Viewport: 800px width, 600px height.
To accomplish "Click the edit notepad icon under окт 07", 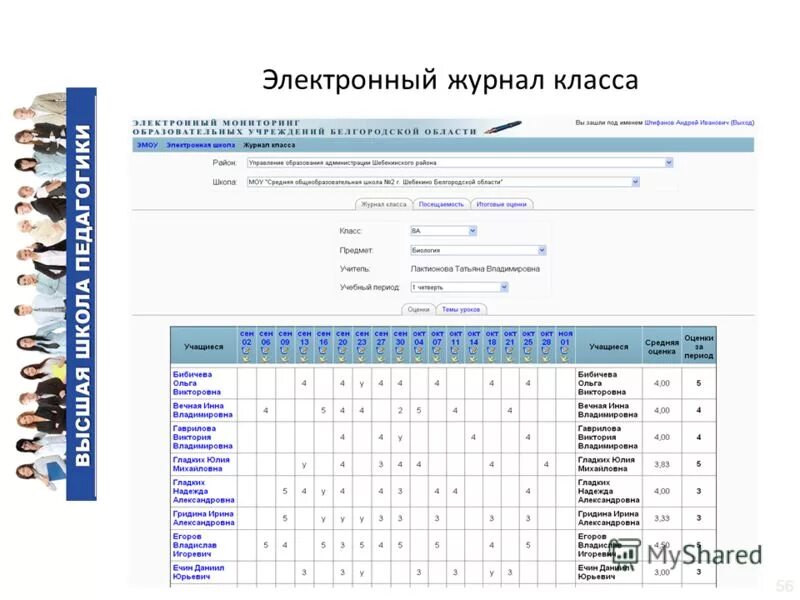I will point(437,351).
